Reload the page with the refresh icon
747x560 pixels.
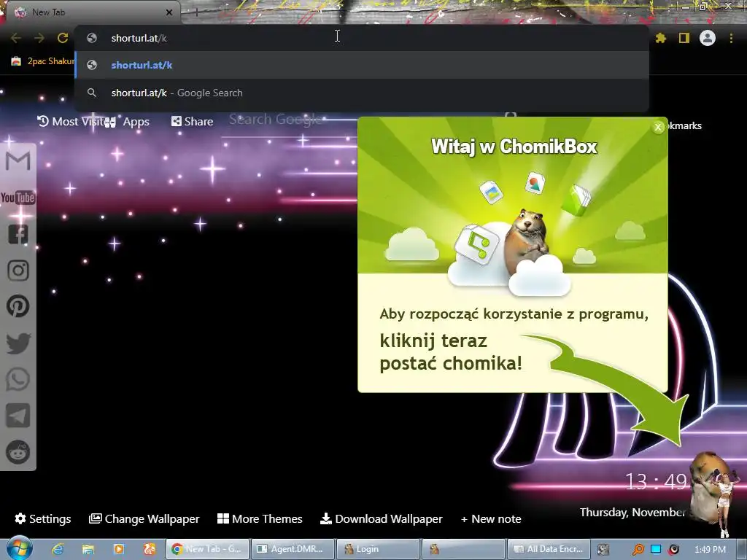coord(63,38)
